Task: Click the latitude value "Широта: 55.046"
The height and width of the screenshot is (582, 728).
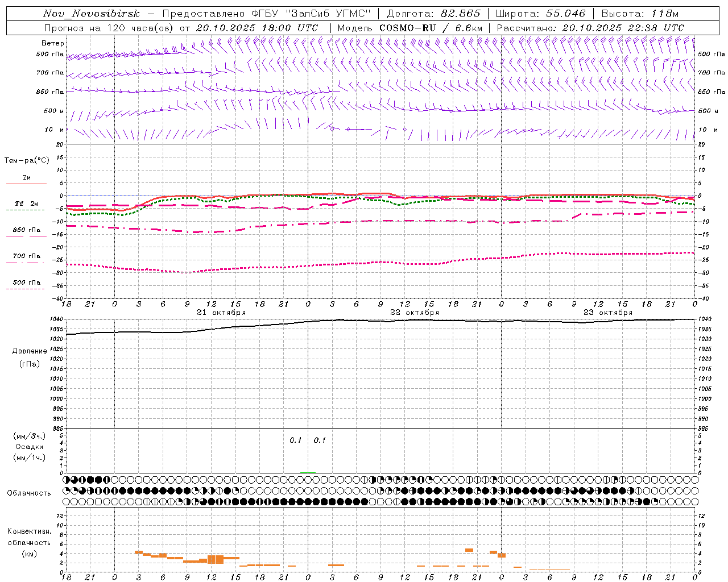Action: 540,14
